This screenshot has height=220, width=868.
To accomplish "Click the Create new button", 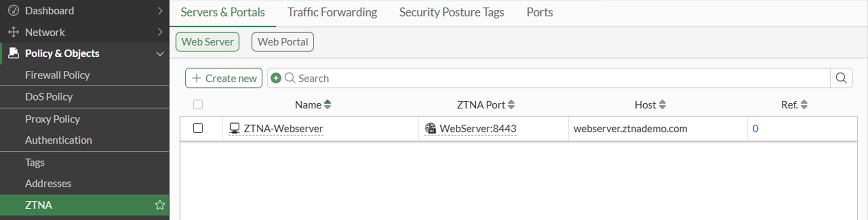I will [224, 78].
